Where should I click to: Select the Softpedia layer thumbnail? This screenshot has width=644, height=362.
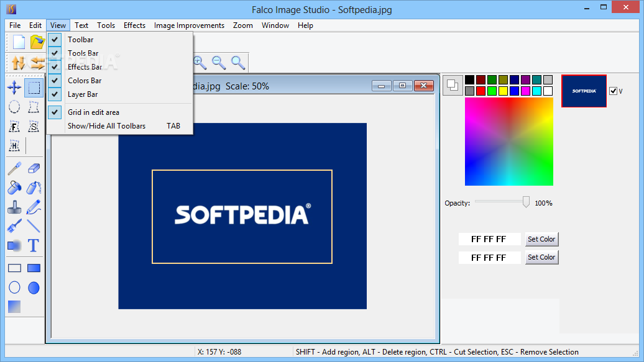point(584,91)
